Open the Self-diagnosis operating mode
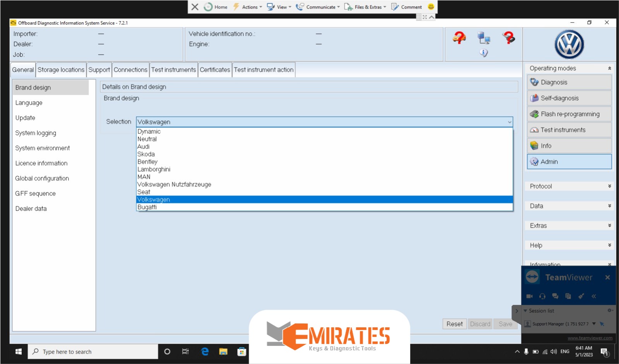 [569, 98]
